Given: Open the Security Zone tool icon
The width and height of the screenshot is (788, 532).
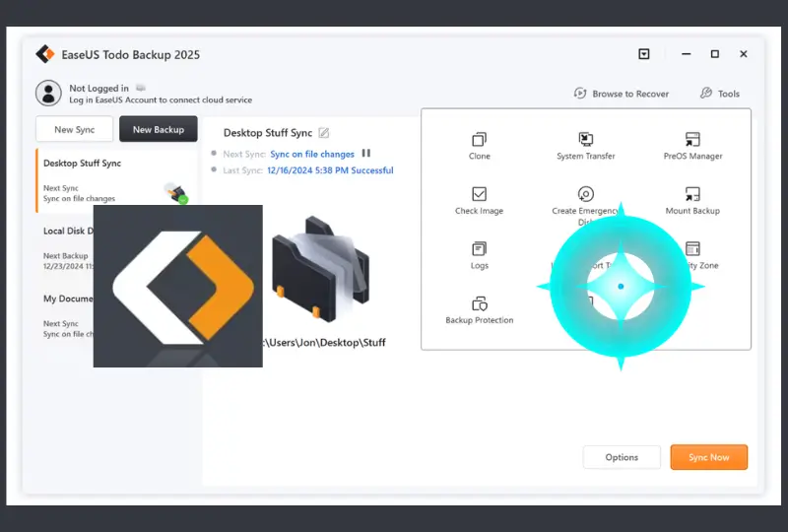Looking at the screenshot, I should click(x=693, y=249).
